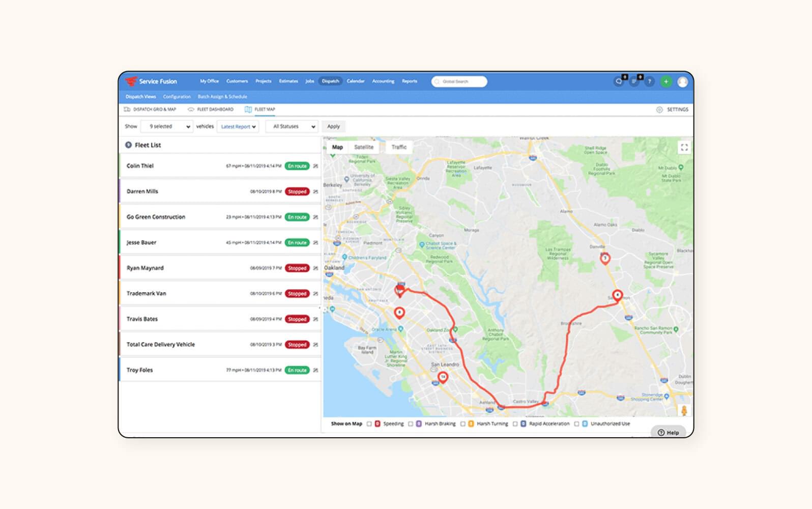
Task: Click the green plus add button
Action: click(x=666, y=81)
